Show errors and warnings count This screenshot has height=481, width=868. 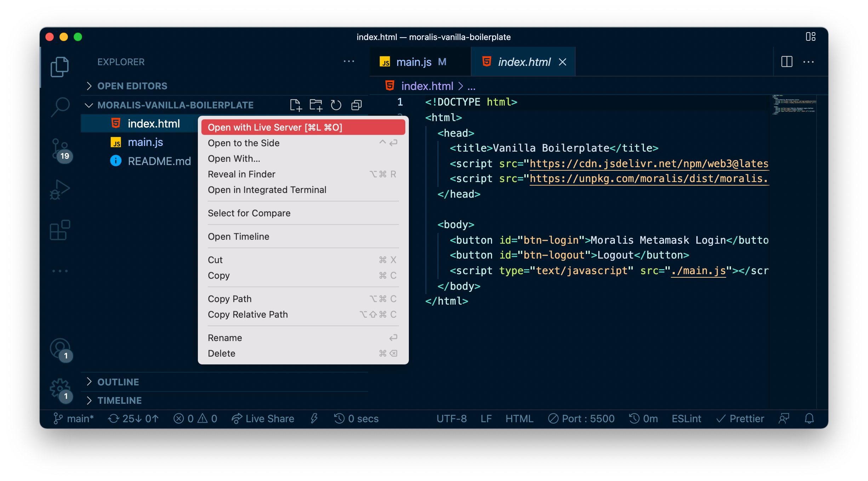[195, 419]
